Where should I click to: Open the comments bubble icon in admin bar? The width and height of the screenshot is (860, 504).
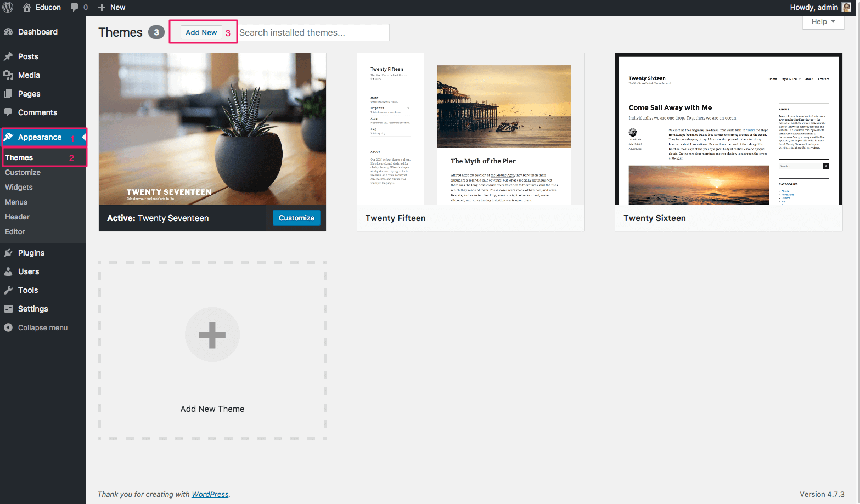pyautogui.click(x=74, y=7)
